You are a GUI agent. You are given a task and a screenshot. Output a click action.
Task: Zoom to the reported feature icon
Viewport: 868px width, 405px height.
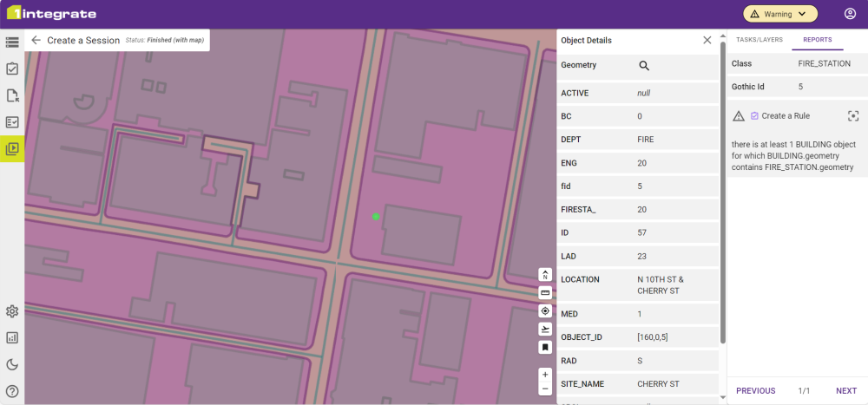pos(853,116)
